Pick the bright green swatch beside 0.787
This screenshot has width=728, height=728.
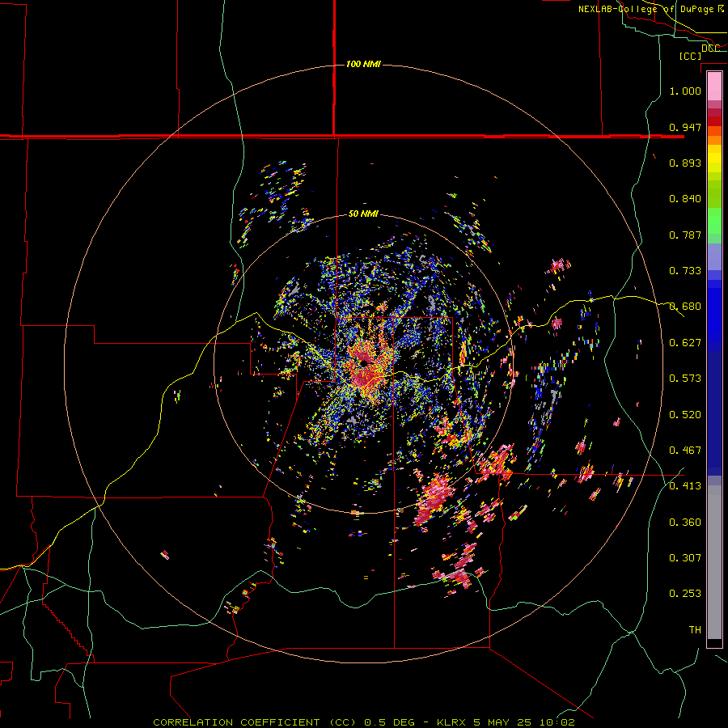point(714,225)
